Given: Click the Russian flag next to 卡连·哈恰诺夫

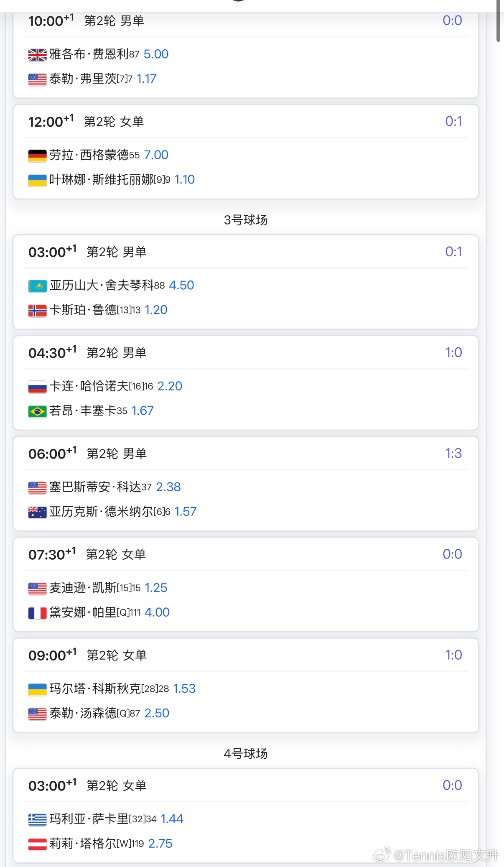Looking at the screenshot, I should pyautogui.click(x=37, y=387).
